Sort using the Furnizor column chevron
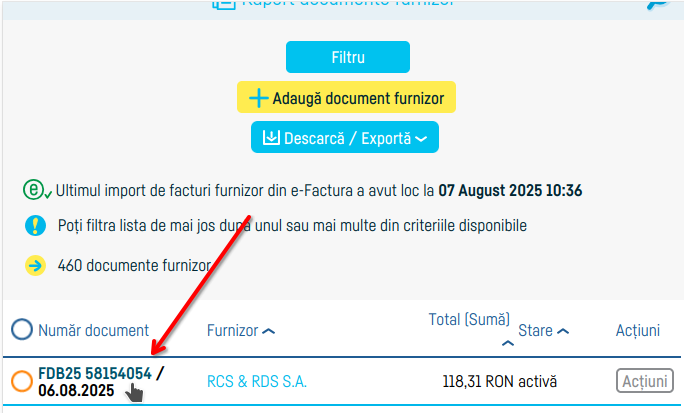Viewport: 684px width, 413px height. click(x=268, y=331)
